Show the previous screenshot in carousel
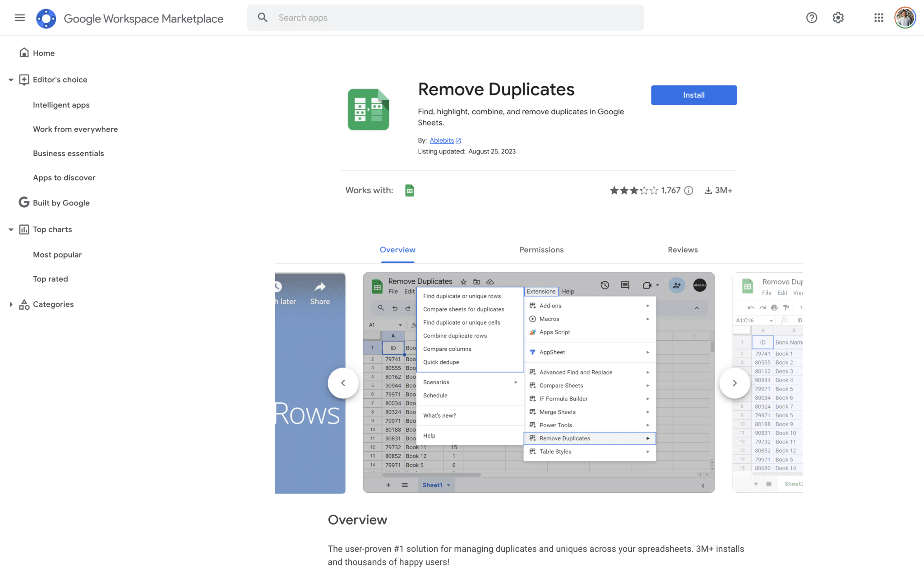This screenshot has height=578, width=924. 343,383
